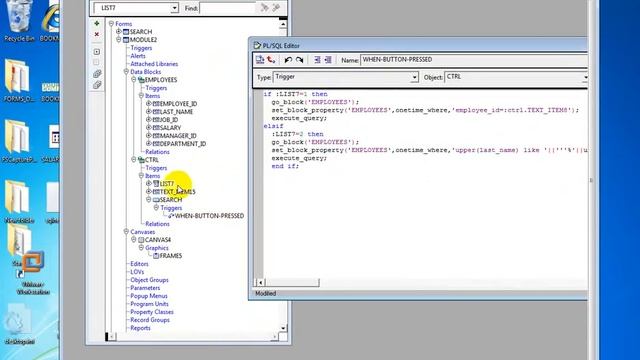The width and height of the screenshot is (640, 360).
Task: Select the JOB_ID item
Action: [x=169, y=120]
